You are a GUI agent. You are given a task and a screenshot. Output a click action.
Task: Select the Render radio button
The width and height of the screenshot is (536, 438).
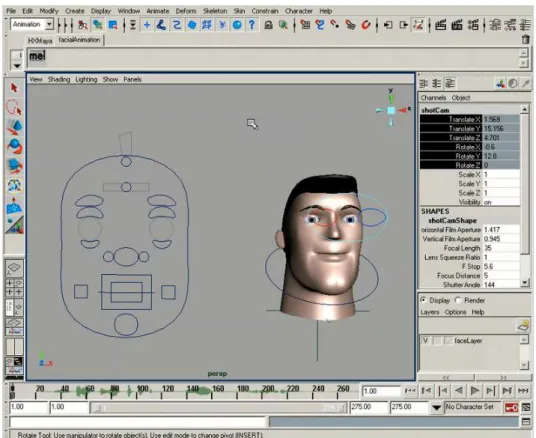458,300
